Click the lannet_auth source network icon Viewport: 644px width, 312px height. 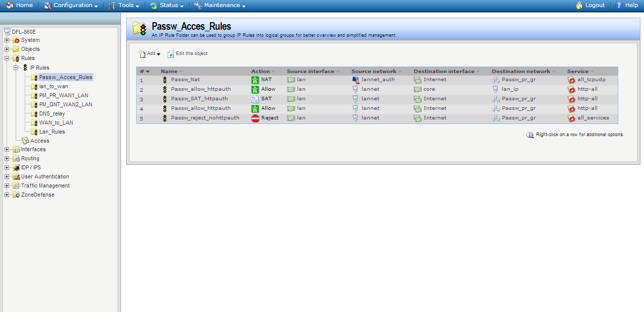[356, 80]
